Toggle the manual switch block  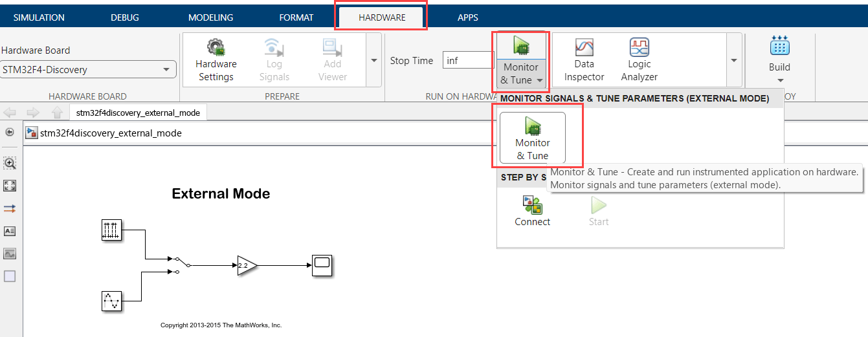181,265
